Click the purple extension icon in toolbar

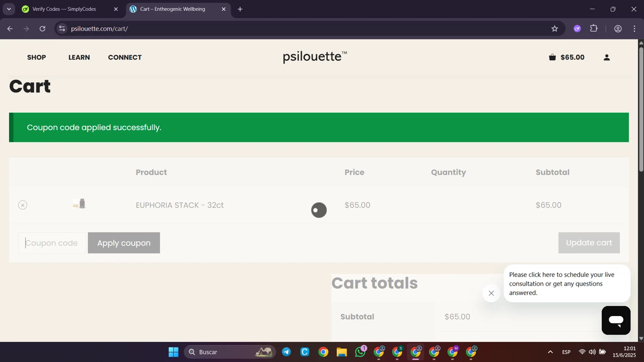click(x=577, y=29)
